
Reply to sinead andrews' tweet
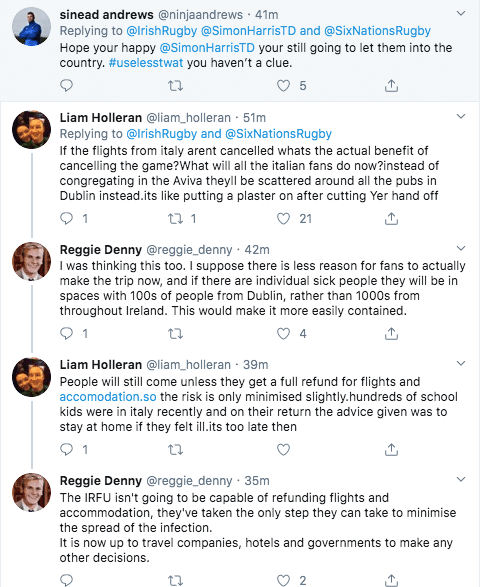[66, 86]
